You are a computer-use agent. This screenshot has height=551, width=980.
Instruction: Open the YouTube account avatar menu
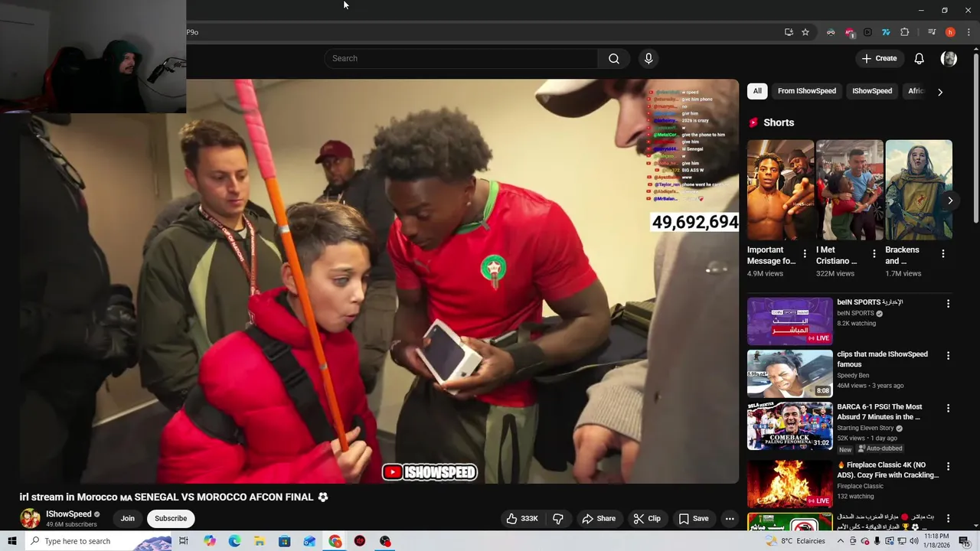[x=949, y=58]
